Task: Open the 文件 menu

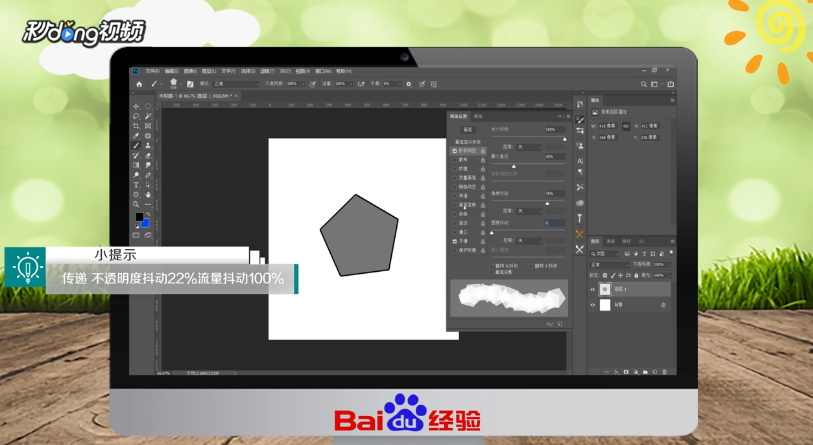Action: click(152, 71)
